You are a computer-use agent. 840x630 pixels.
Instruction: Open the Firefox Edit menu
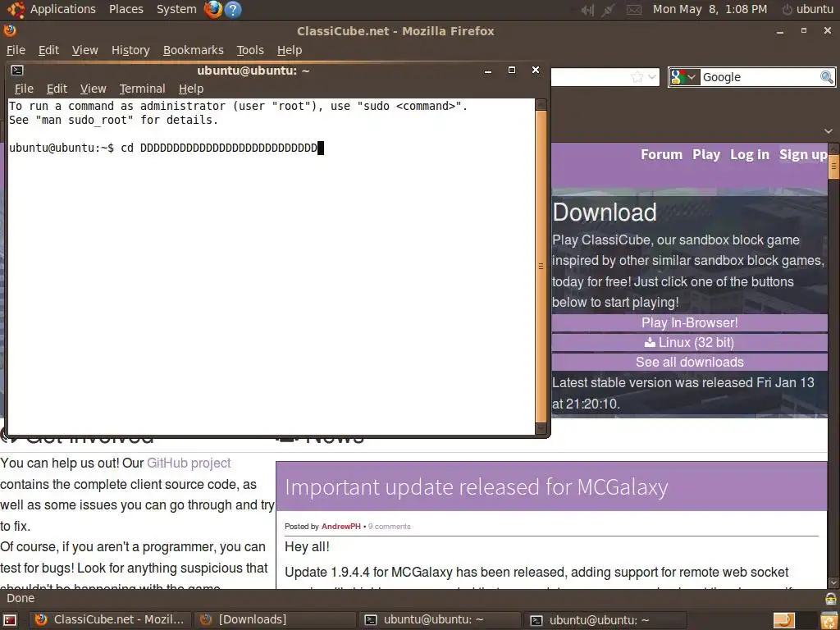(x=48, y=50)
